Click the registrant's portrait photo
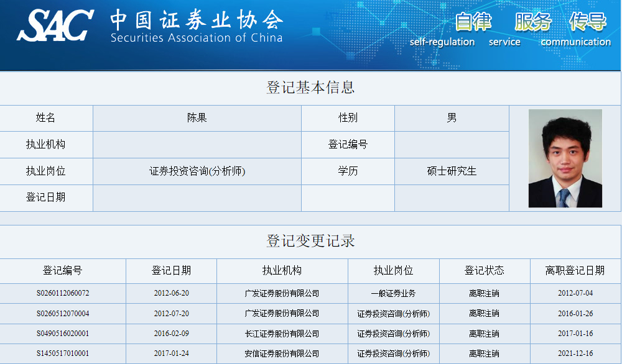This screenshot has width=622, height=364. (x=565, y=158)
